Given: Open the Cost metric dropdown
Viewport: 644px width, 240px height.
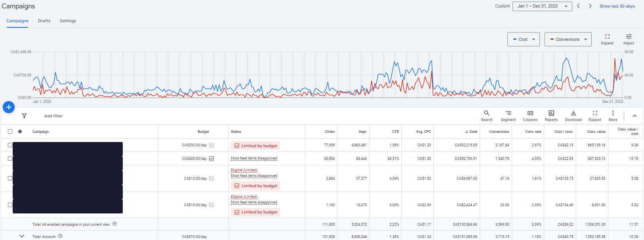Looking at the screenshot, I should coord(524,39).
